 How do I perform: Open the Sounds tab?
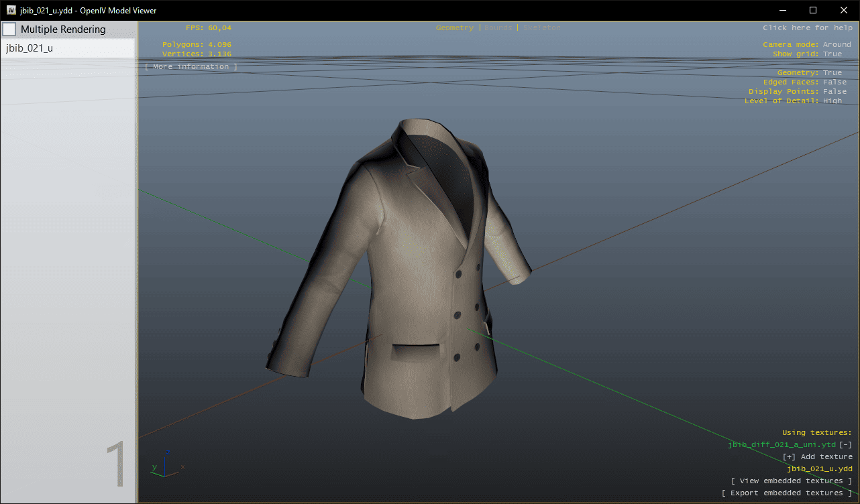pos(498,28)
